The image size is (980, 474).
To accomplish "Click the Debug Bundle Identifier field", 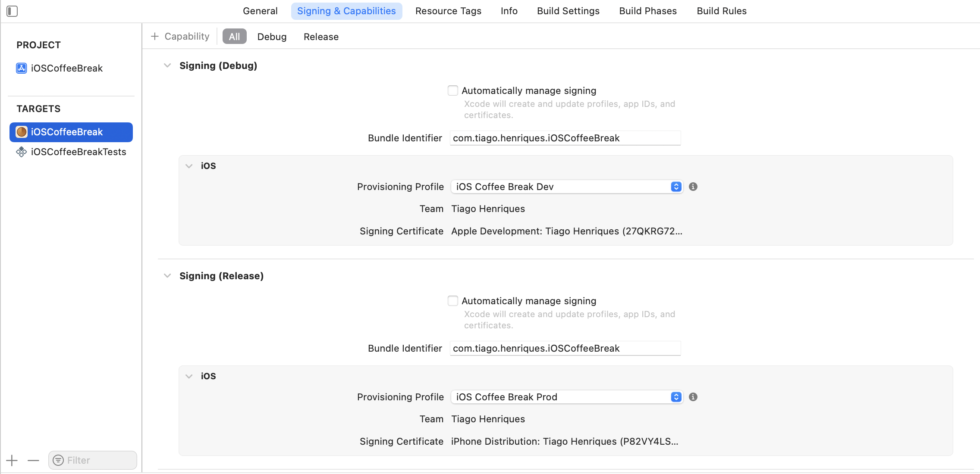I will [565, 138].
